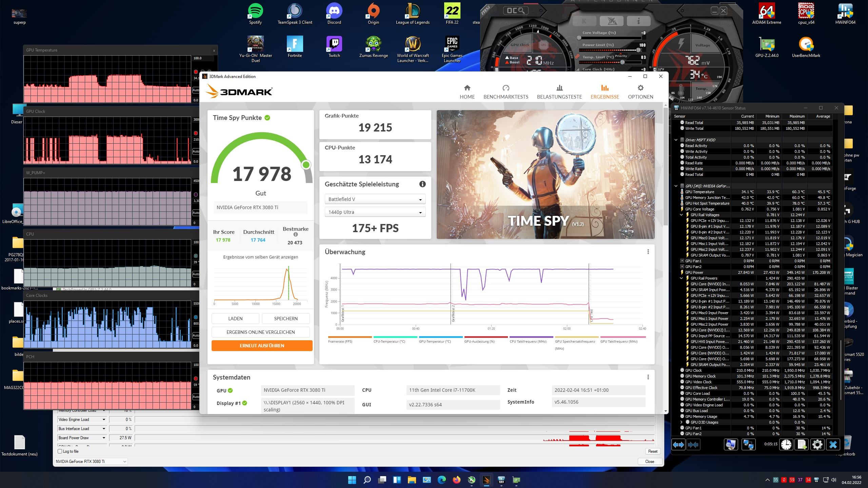
Task: Click Afterburner Power Limit slider handle
Action: click(x=638, y=50)
